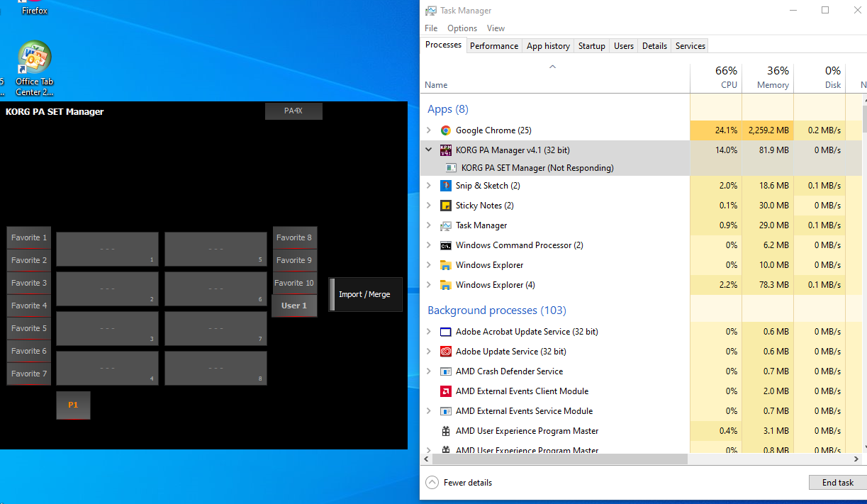Expand AMD External Events Service Module entry
The width and height of the screenshot is (867, 504).
click(x=428, y=411)
